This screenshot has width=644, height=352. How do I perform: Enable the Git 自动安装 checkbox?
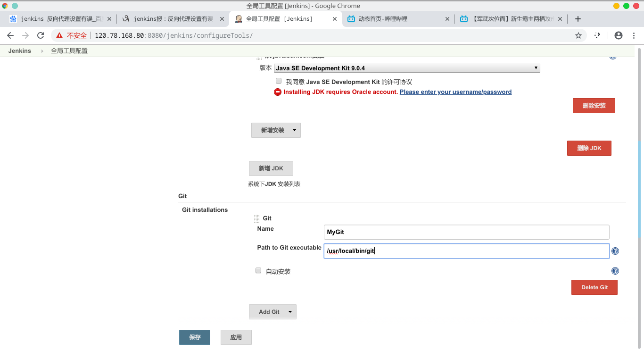pos(258,271)
